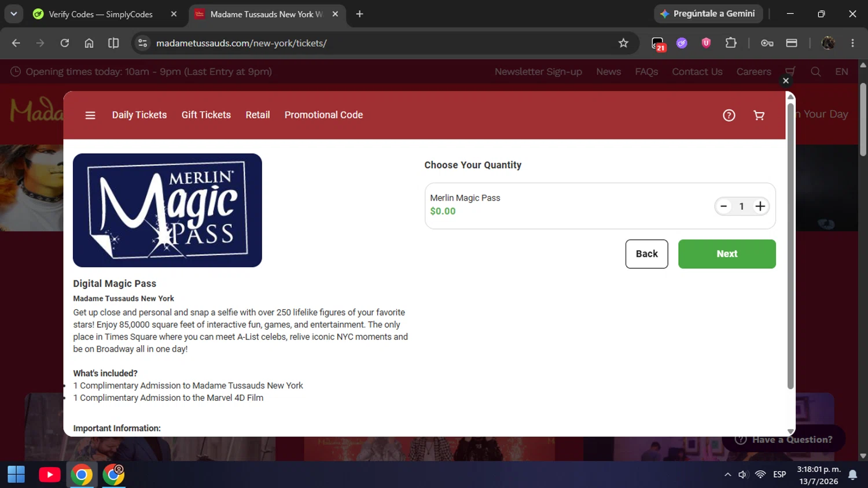Switch to Gift Tickets tab
The image size is (868, 488).
point(206,115)
